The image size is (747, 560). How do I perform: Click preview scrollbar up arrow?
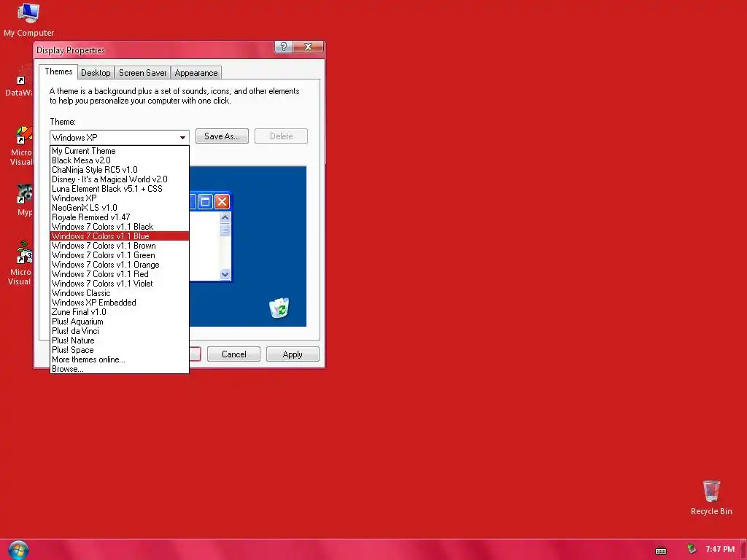(225, 217)
